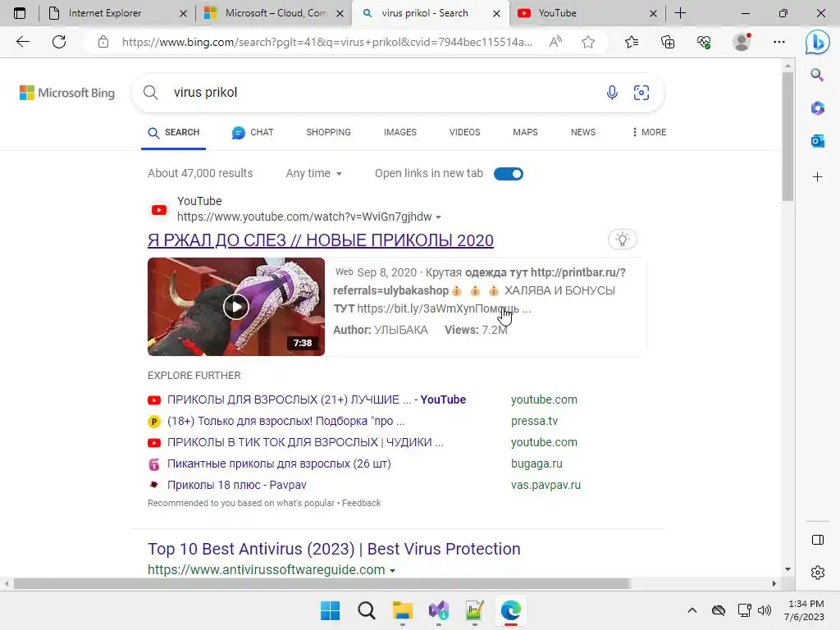Image resolution: width=840 pixels, height=630 pixels.
Task: Open ПРИКОЛЫ ДЛЯ ВЗРОСЛЫХ (21+) link
Action: pyautogui.click(x=316, y=399)
